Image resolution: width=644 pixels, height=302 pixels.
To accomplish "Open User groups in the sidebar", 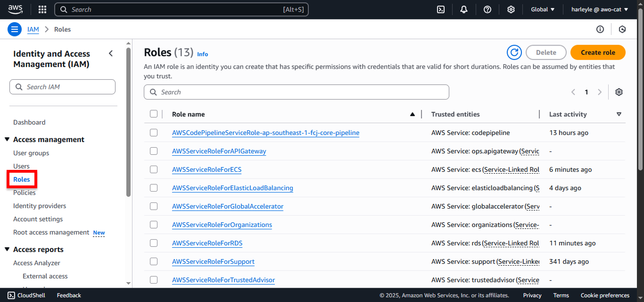I will pos(31,153).
